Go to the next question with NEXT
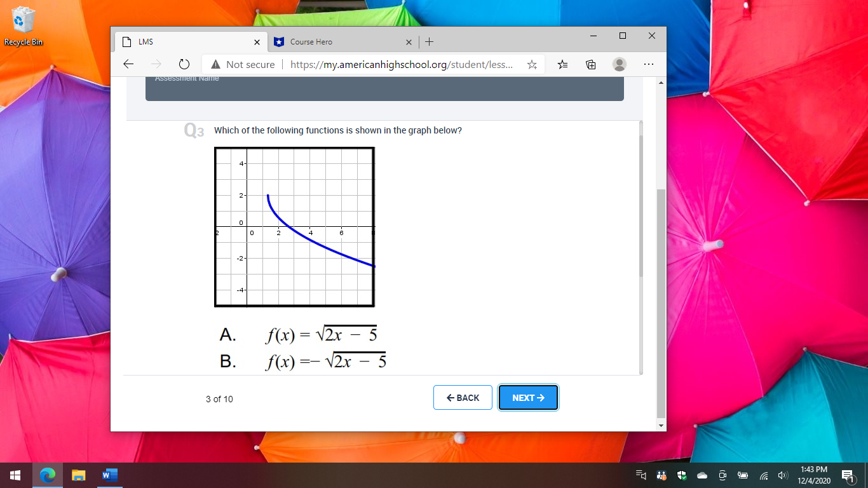Viewport: 868px width, 488px height. (528, 398)
